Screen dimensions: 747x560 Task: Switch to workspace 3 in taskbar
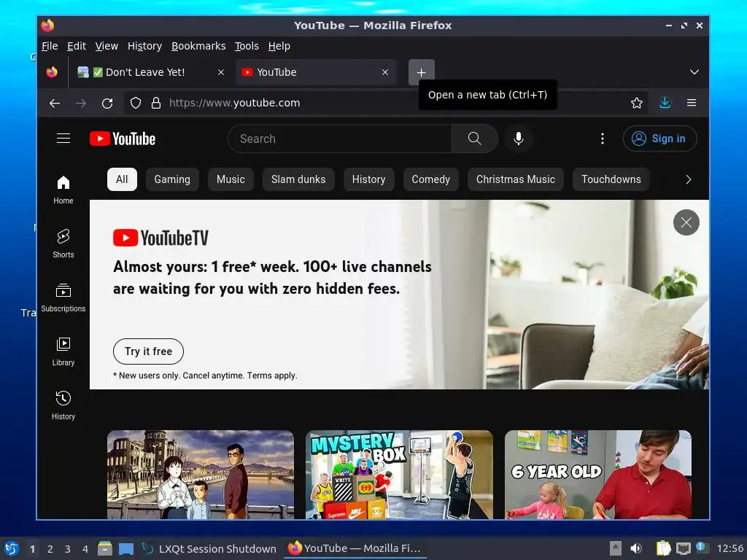point(68,549)
